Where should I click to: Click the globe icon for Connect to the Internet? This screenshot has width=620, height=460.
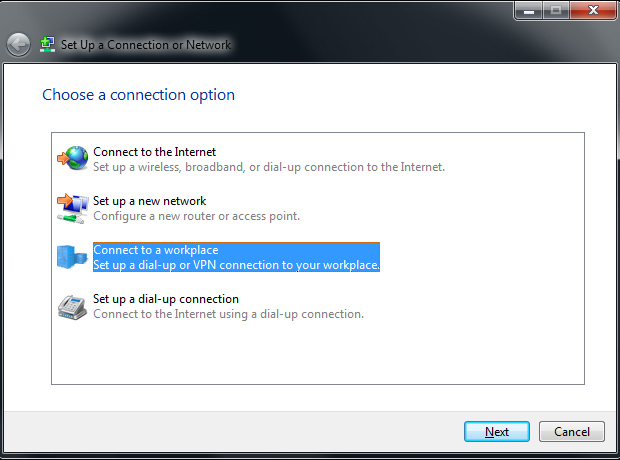point(73,158)
